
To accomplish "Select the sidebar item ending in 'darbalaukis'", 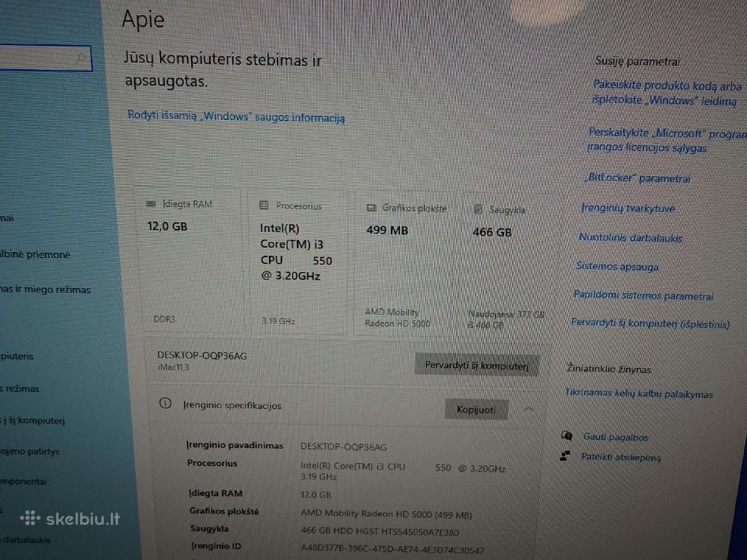I will click(26, 539).
